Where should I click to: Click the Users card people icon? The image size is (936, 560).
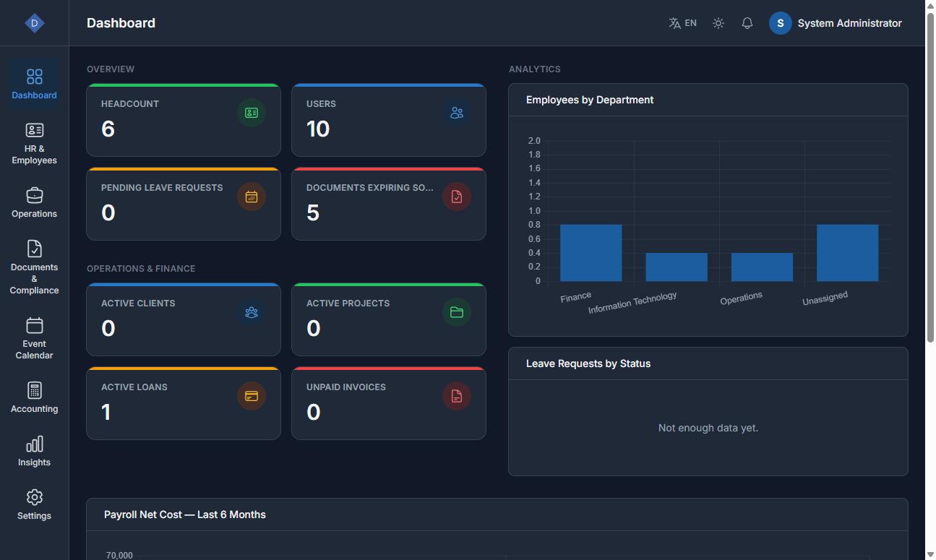point(457,113)
